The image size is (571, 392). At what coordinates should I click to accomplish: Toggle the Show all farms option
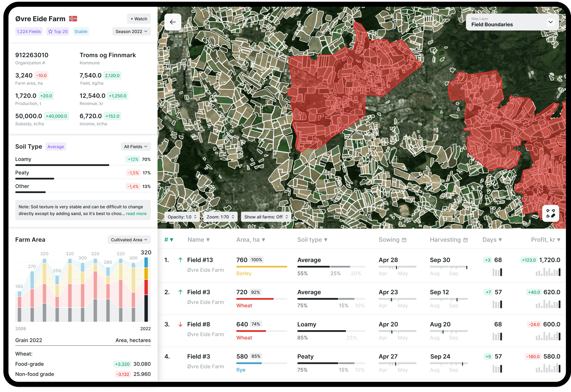(x=266, y=217)
